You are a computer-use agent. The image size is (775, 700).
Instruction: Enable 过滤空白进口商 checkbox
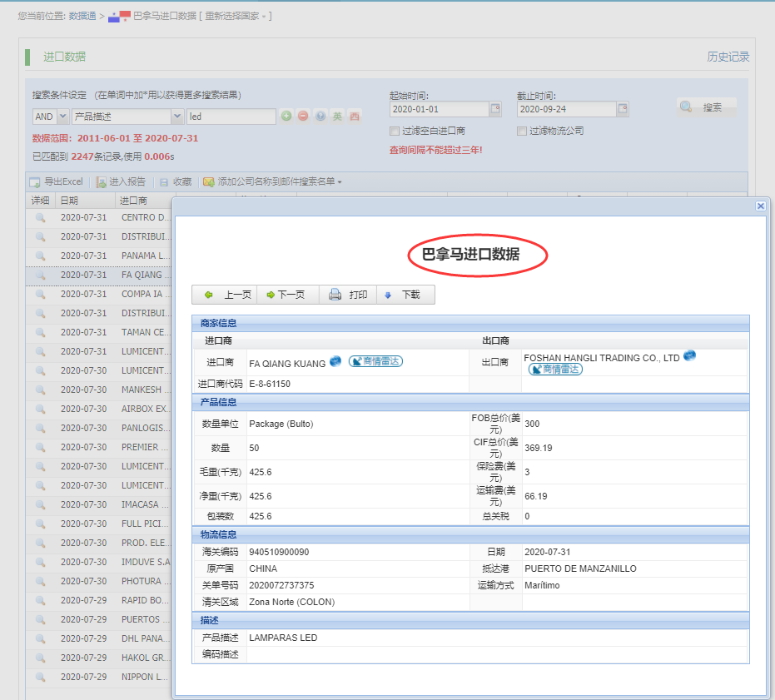395,131
